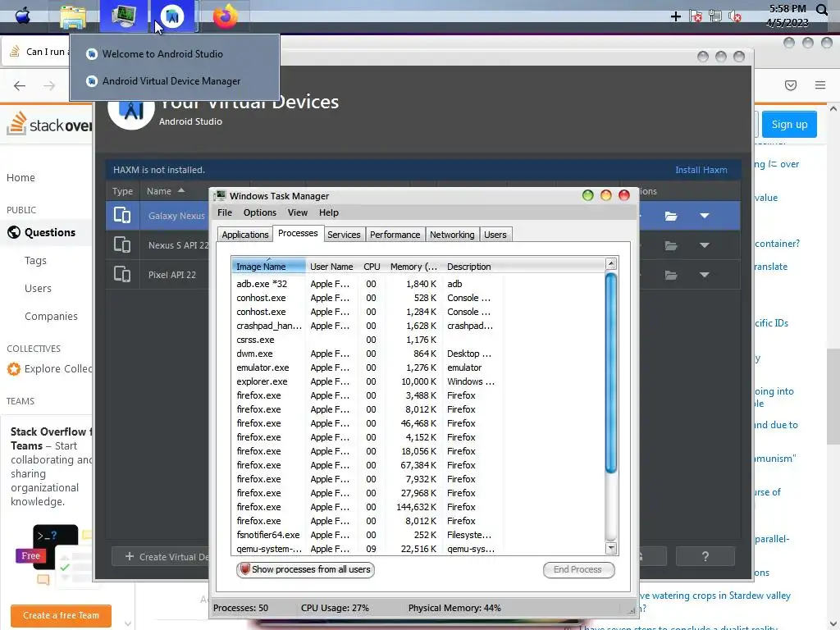Click Sign up on Stack Overflow

[x=789, y=125]
